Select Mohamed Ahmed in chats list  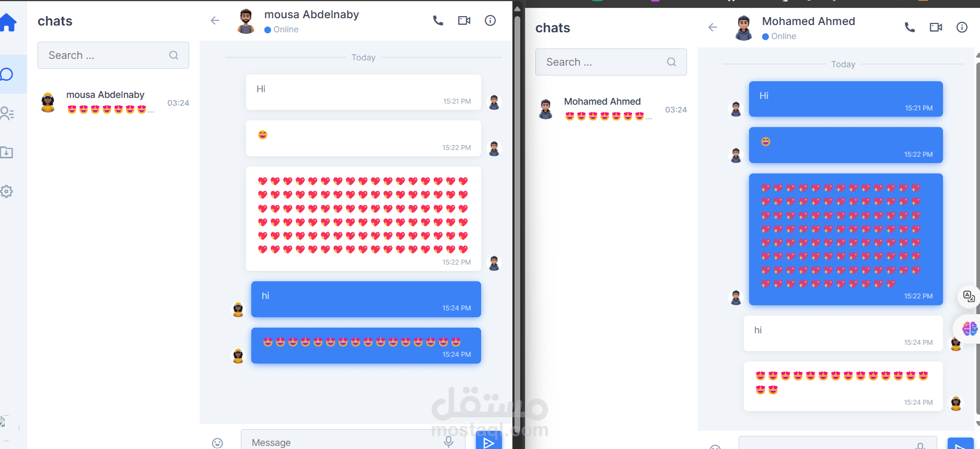coord(611,109)
